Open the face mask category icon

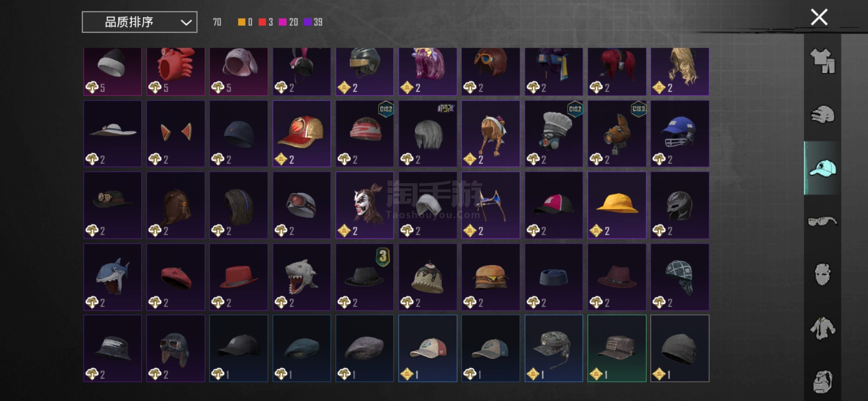click(822, 275)
